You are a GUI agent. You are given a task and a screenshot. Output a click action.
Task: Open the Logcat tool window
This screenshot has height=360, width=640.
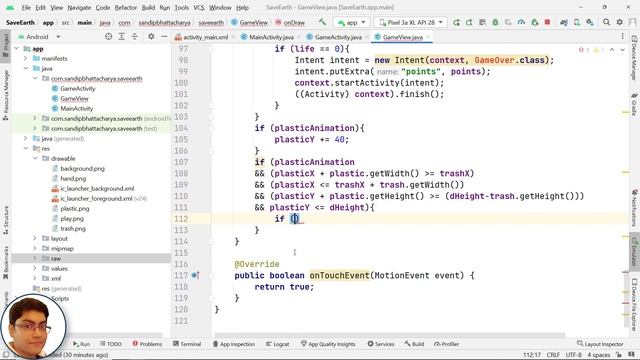point(278,344)
